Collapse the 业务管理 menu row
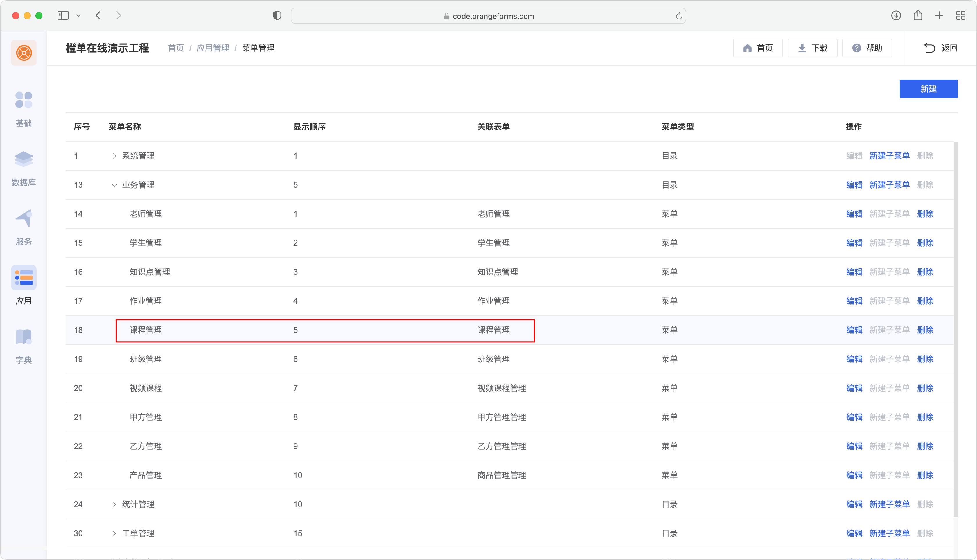This screenshot has width=977, height=560. (x=114, y=185)
